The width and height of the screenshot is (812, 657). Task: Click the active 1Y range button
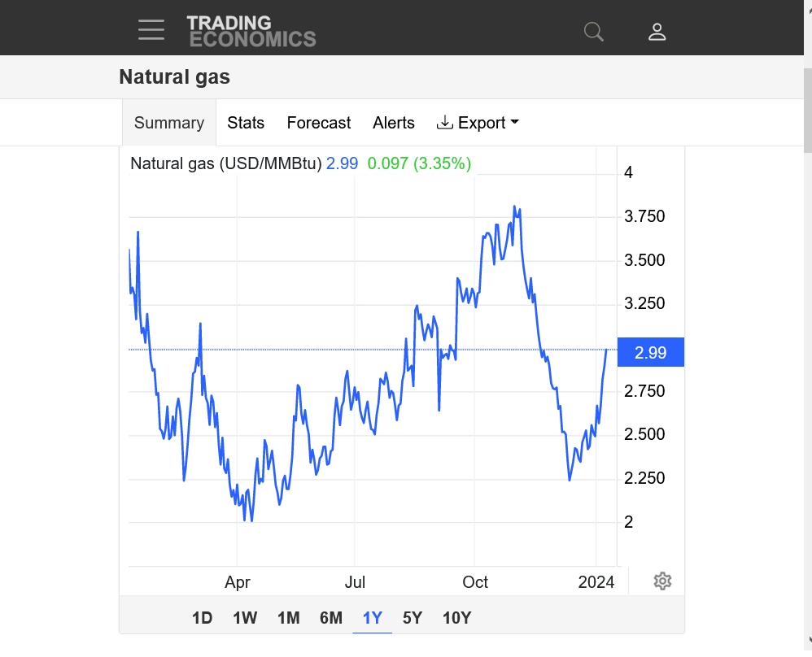(x=372, y=618)
